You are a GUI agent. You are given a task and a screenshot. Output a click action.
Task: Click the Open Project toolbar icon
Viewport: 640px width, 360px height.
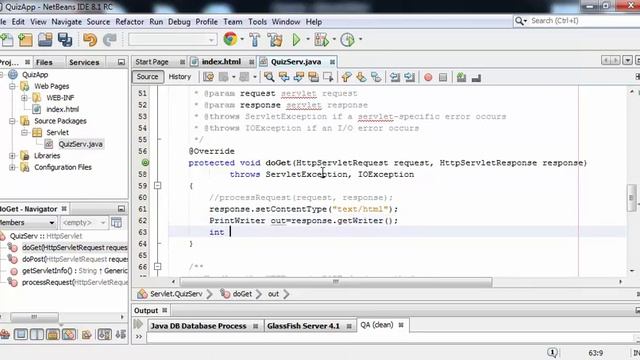(45, 40)
